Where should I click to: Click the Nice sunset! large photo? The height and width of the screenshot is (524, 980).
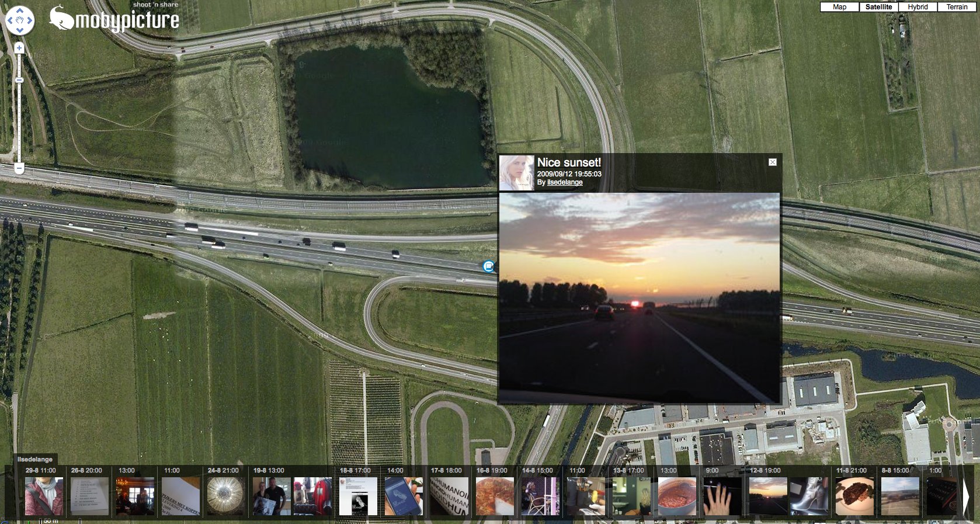(639, 298)
